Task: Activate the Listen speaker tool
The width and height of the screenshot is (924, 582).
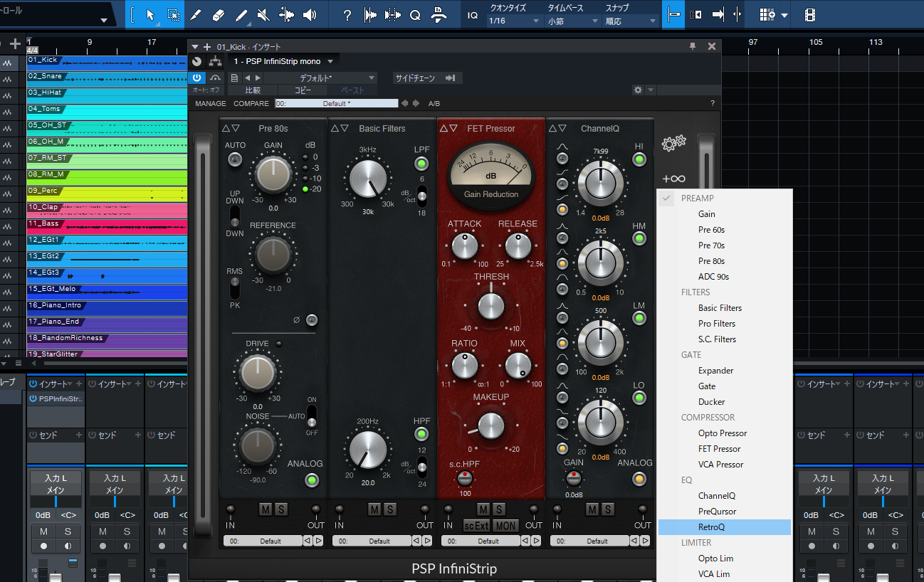Action: [x=310, y=15]
